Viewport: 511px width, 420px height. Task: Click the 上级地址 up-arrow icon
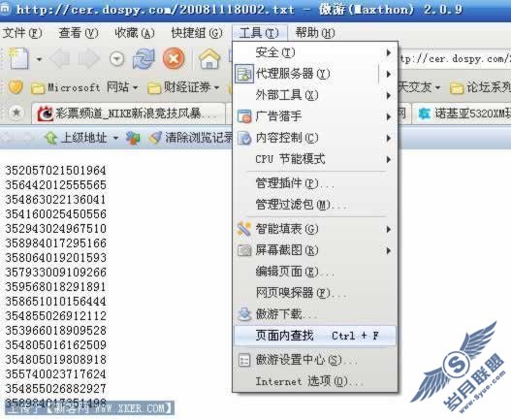click(51, 138)
